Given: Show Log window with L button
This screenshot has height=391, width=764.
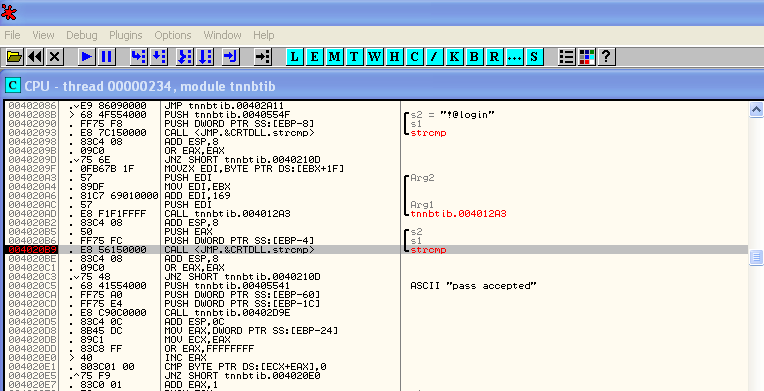Looking at the screenshot, I should [x=295, y=57].
